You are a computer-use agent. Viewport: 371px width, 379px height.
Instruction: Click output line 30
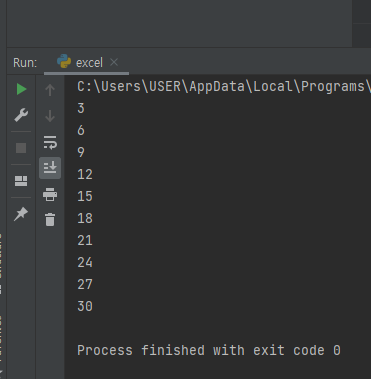(85, 306)
